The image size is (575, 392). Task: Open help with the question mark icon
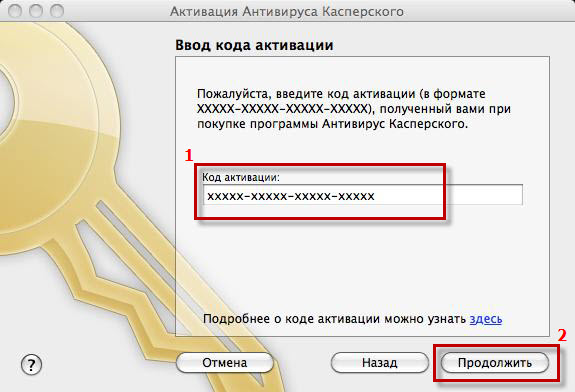(31, 364)
